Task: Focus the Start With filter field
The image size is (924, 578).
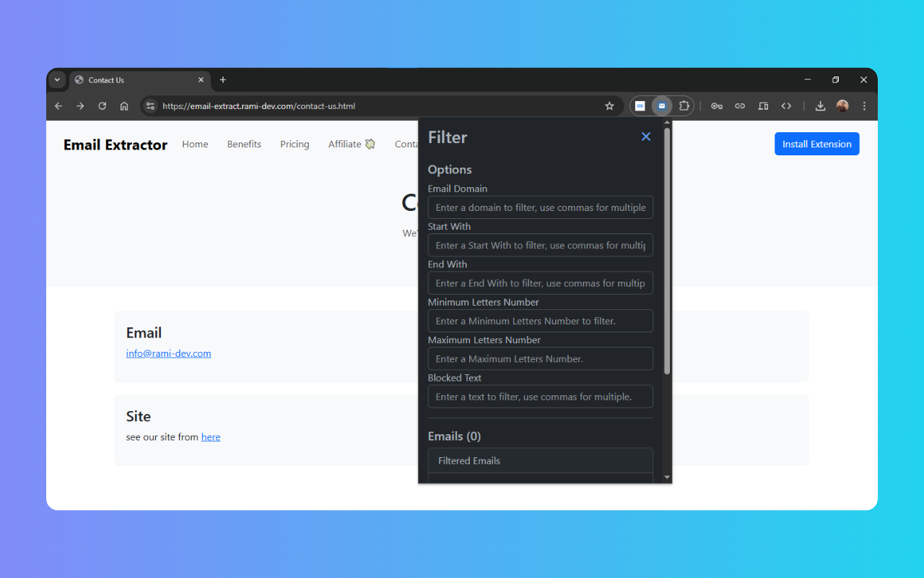Action: click(540, 245)
